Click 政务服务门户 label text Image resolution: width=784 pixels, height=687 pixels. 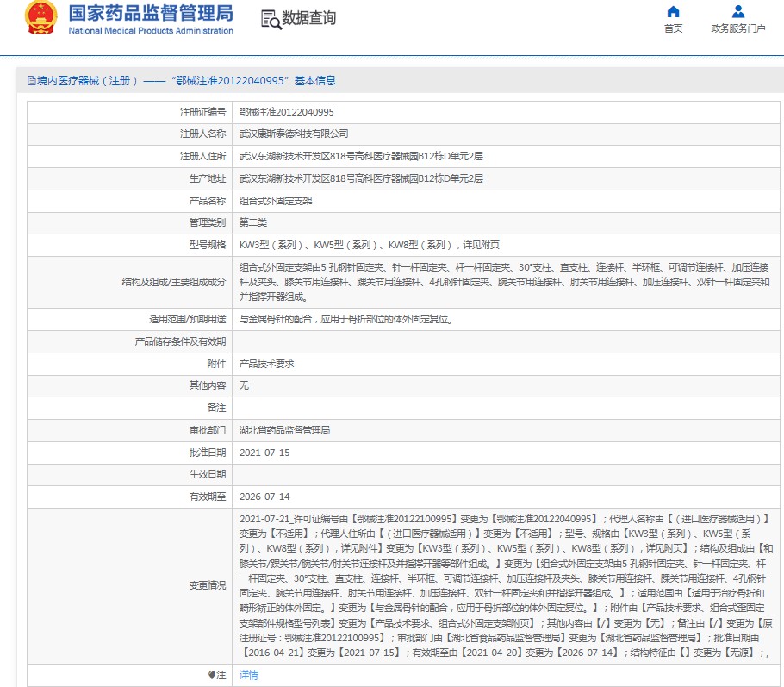point(738,28)
